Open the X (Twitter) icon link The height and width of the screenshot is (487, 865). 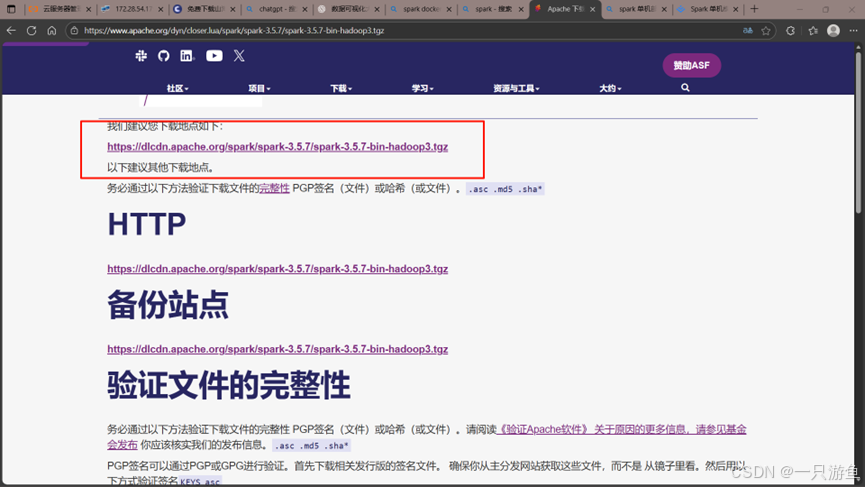[239, 56]
